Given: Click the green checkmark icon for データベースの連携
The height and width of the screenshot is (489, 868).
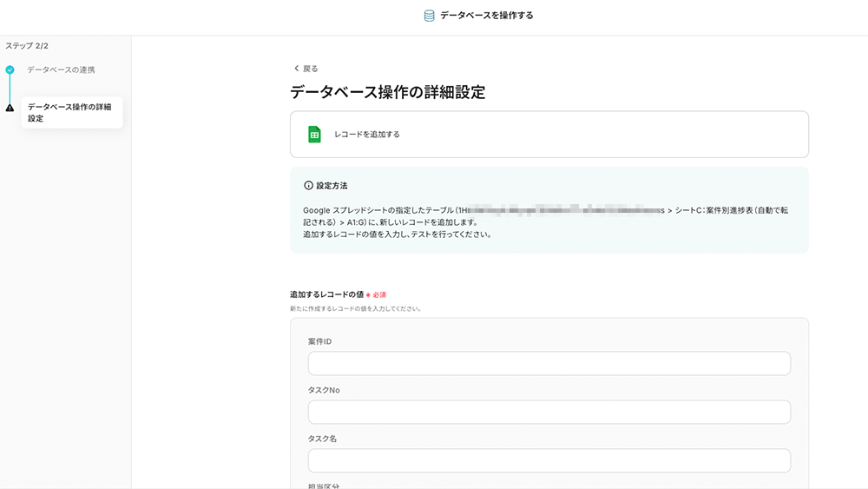Looking at the screenshot, I should tap(10, 69).
